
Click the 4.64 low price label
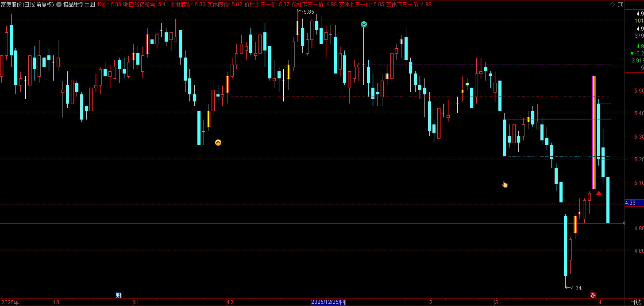576,288
